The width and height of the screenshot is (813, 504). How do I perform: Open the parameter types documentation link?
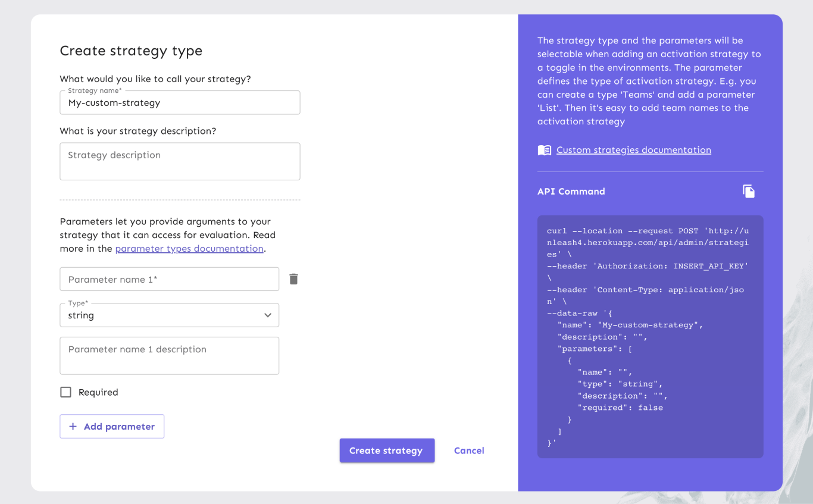pos(189,248)
